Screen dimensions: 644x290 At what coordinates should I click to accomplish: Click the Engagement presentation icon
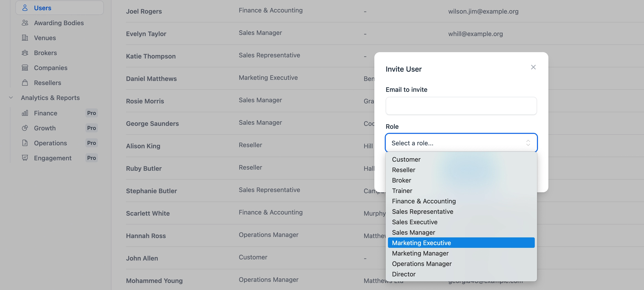[25, 158]
